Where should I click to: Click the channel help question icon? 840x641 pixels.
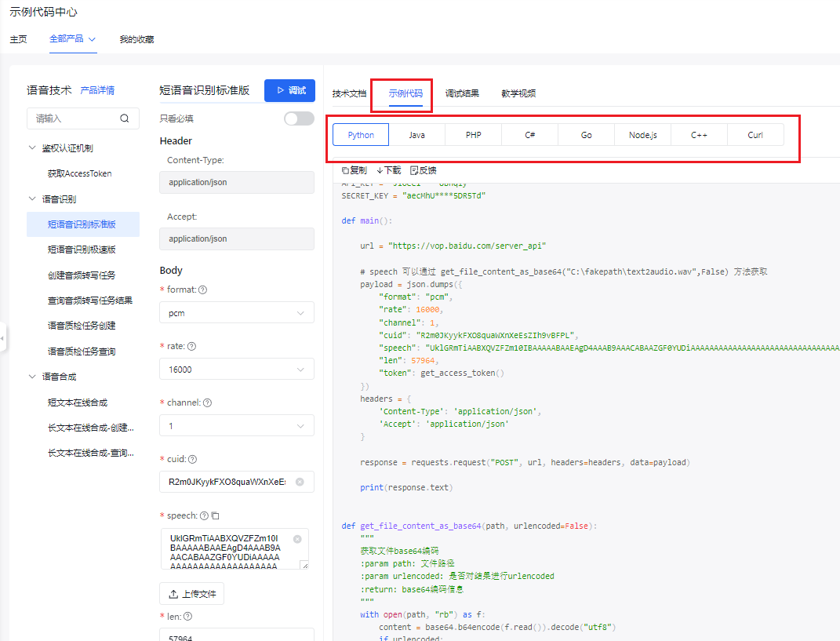click(x=207, y=403)
